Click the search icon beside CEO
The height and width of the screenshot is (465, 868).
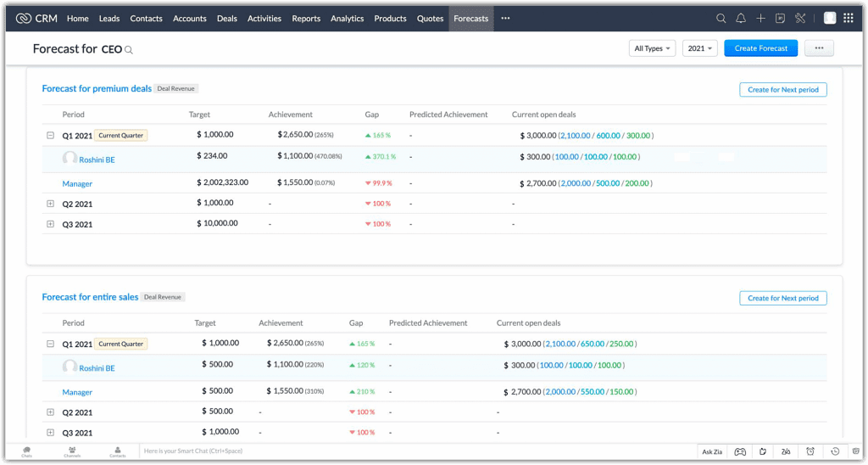pos(129,50)
